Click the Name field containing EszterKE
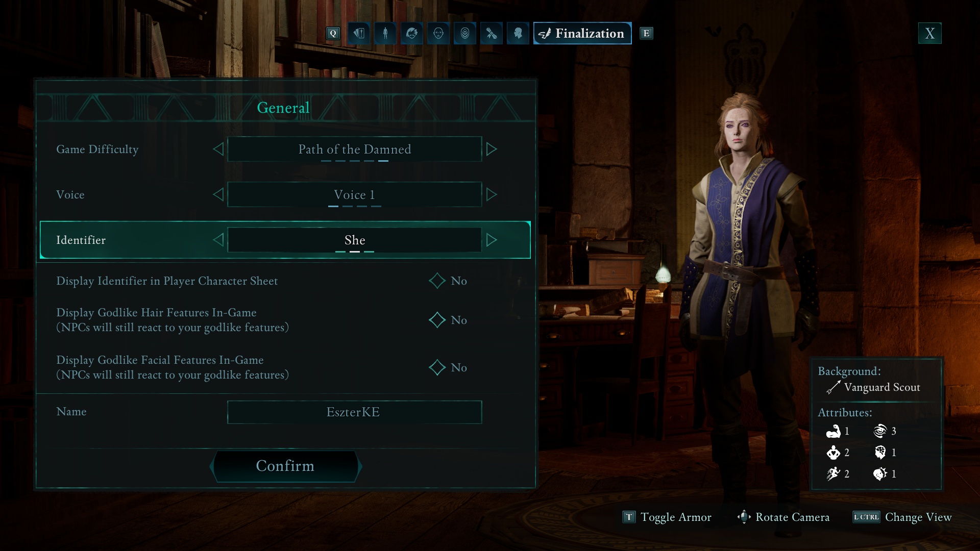 tap(354, 412)
